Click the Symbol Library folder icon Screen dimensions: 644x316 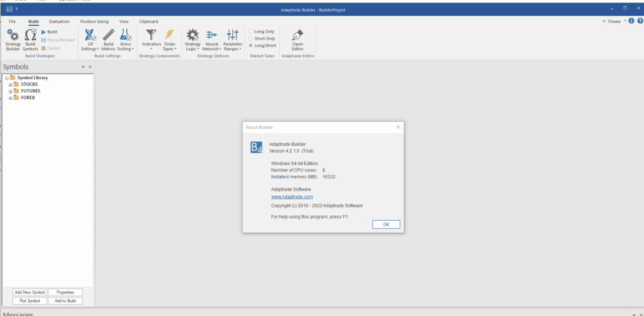(x=13, y=77)
